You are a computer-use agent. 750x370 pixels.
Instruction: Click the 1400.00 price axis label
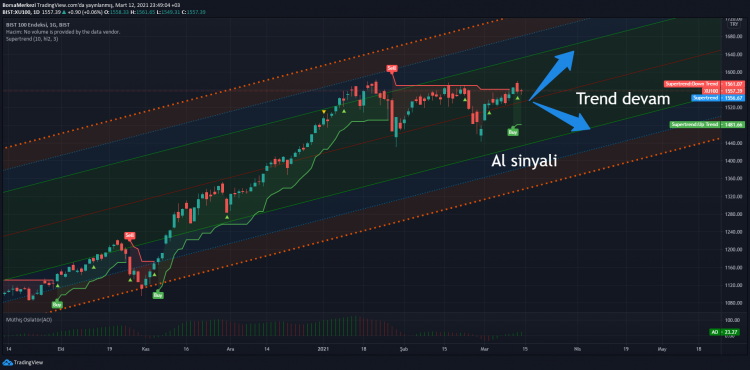click(733, 161)
